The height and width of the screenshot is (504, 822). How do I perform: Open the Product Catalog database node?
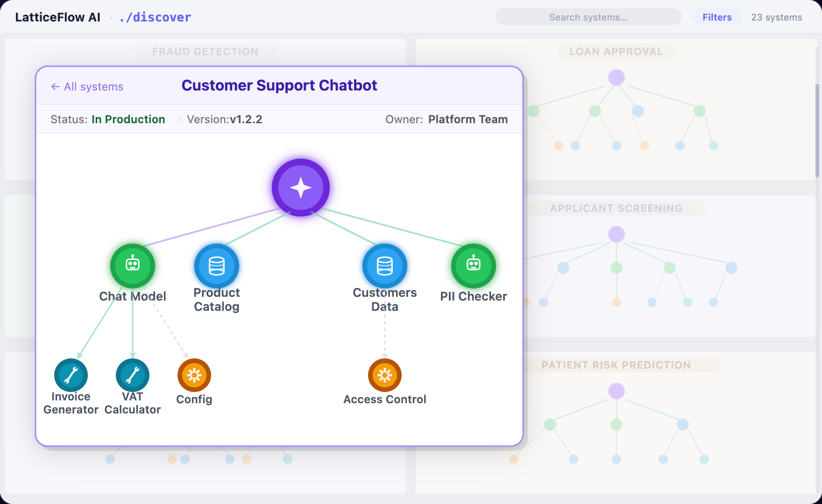click(217, 266)
